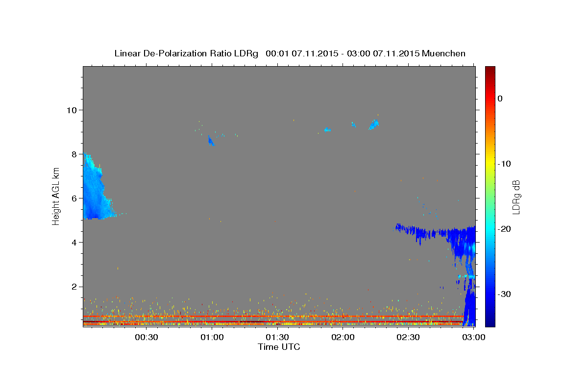Click the height tick label 4
Viewport: 588px width, 392px height.
(x=75, y=242)
